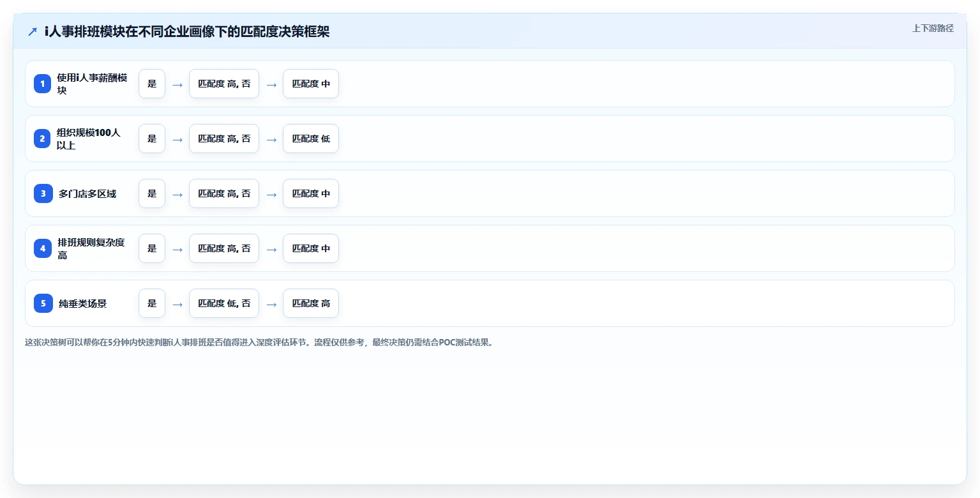Click 匹配度 高 in the 纯垂类场景 row
The image size is (980, 498).
point(311,303)
